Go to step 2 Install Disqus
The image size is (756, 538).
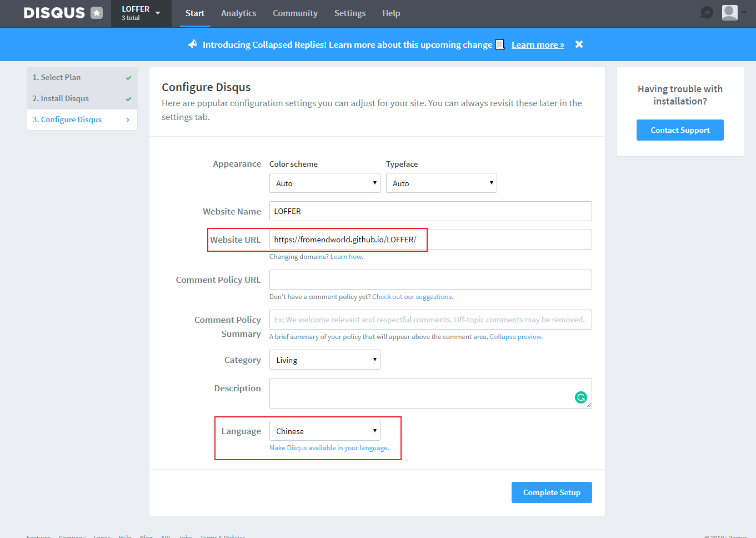point(82,99)
